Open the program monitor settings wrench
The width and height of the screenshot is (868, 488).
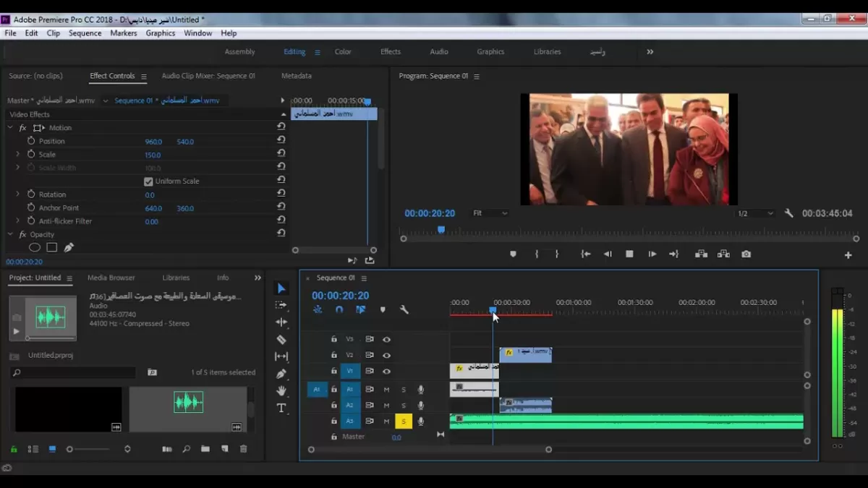coord(789,213)
